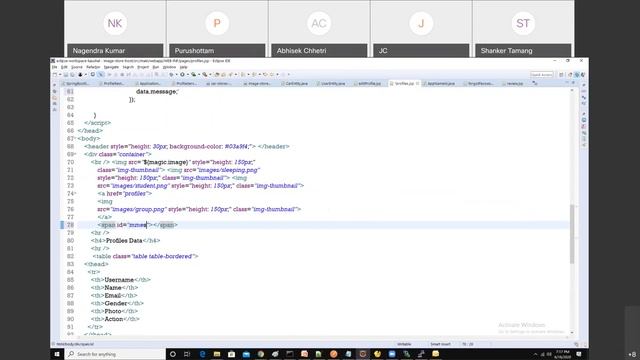Image resolution: width=640 pixels, height=360 pixels.
Task: Open the Edit menu
Action: pyautogui.click(x=64, y=67)
